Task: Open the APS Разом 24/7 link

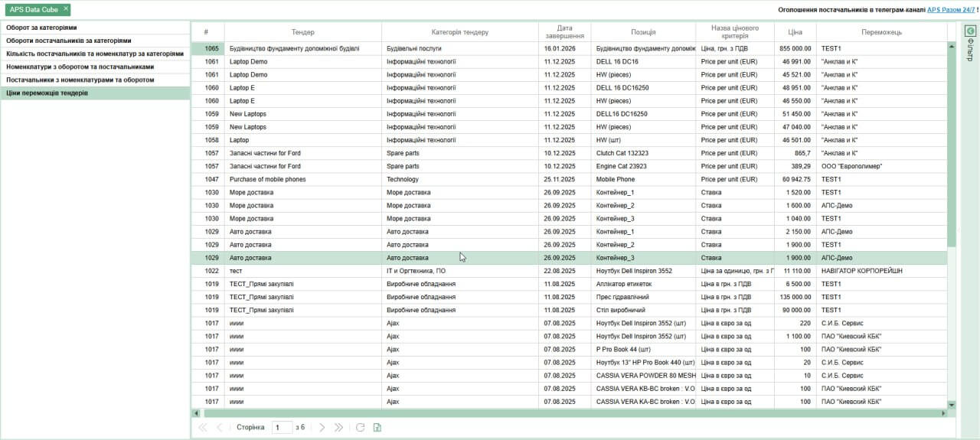Action: 951,9
